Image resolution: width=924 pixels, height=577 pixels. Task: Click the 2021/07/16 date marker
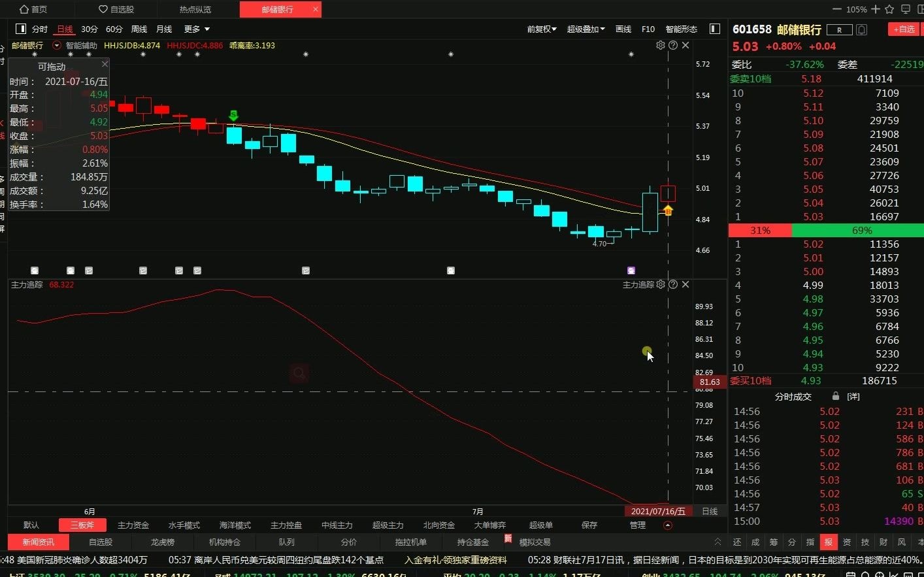(658, 511)
